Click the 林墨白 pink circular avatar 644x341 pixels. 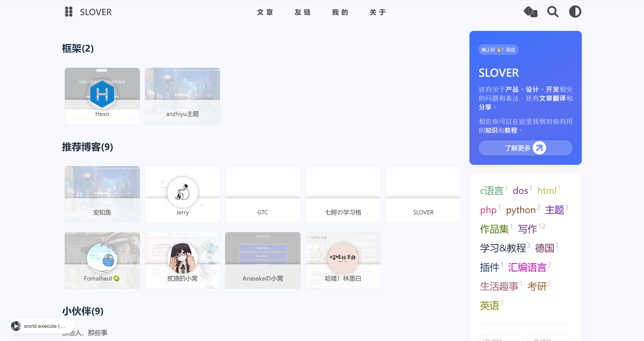[x=343, y=258]
